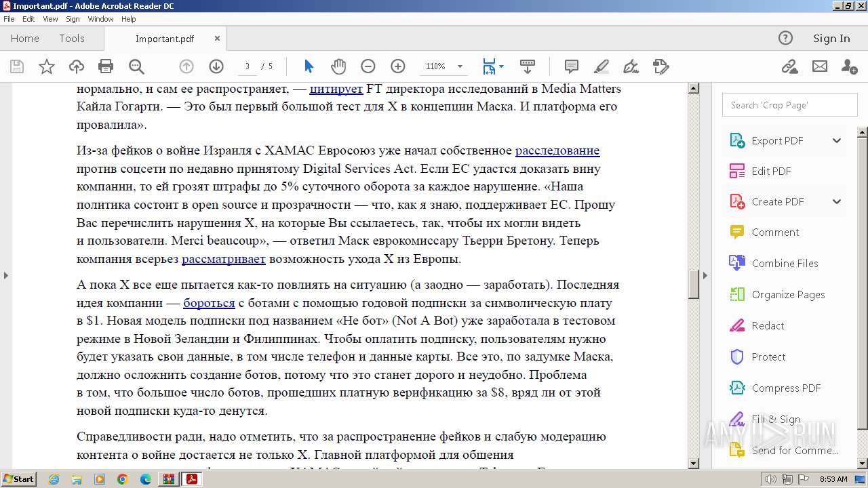
Task: Switch to the Tools tab
Action: 71,38
